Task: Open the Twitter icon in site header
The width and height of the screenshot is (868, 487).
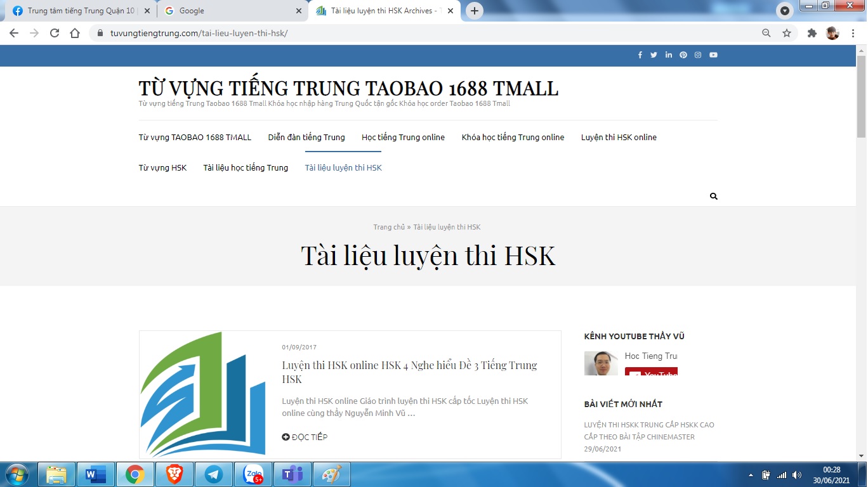Action: pos(654,55)
